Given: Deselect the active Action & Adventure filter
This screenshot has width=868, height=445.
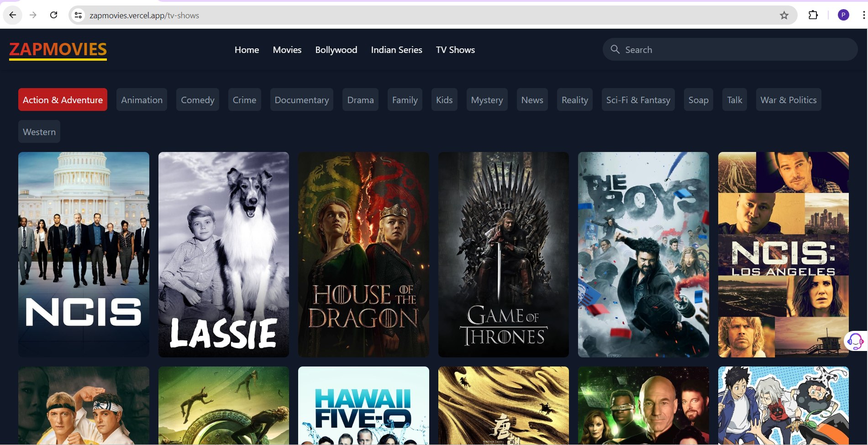Looking at the screenshot, I should (x=63, y=99).
